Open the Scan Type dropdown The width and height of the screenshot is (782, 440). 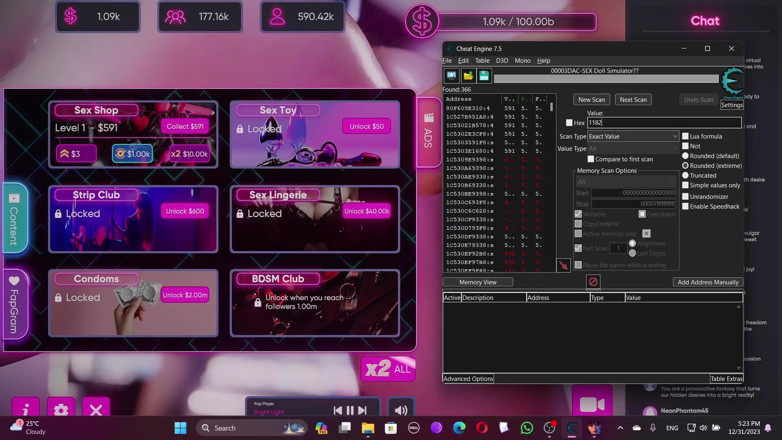coord(633,136)
